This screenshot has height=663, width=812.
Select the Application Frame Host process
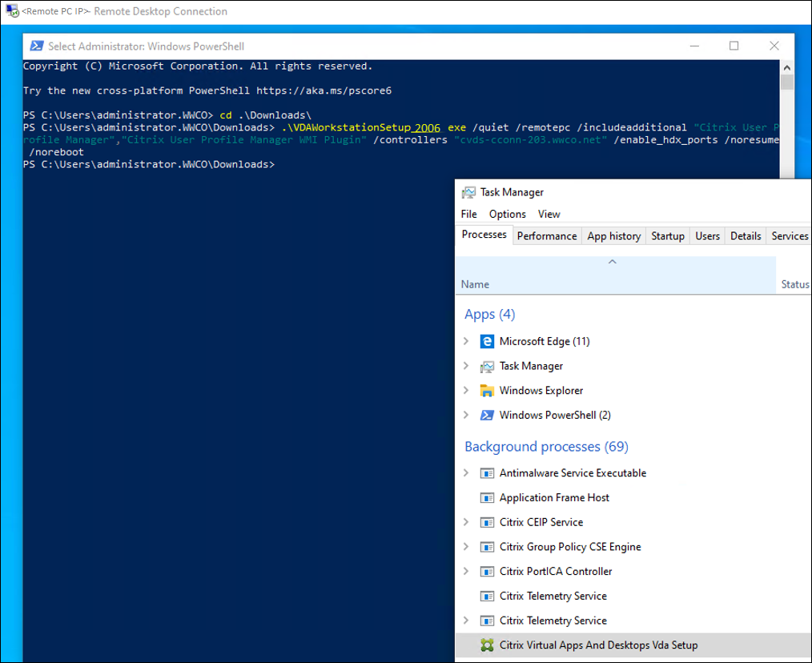554,497
